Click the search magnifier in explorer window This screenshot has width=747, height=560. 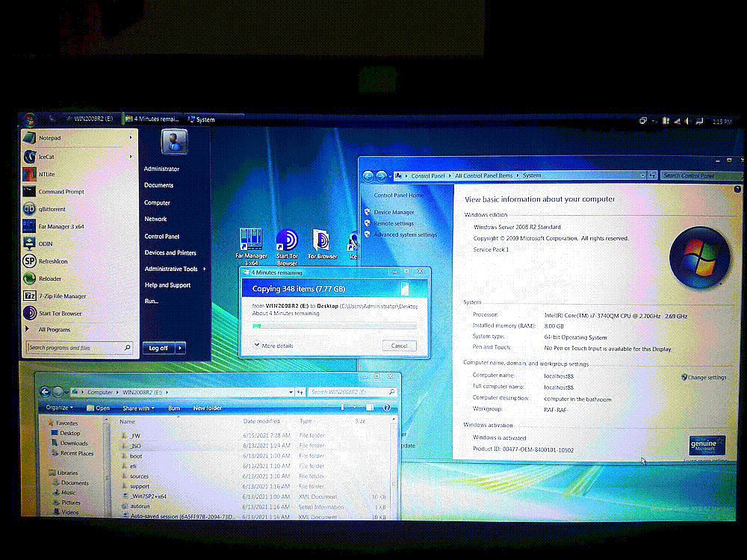point(391,392)
